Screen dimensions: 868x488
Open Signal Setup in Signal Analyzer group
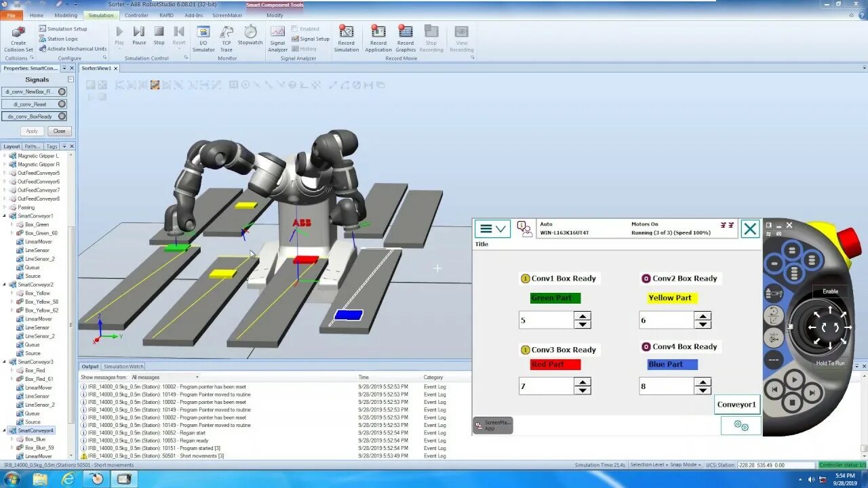point(310,39)
